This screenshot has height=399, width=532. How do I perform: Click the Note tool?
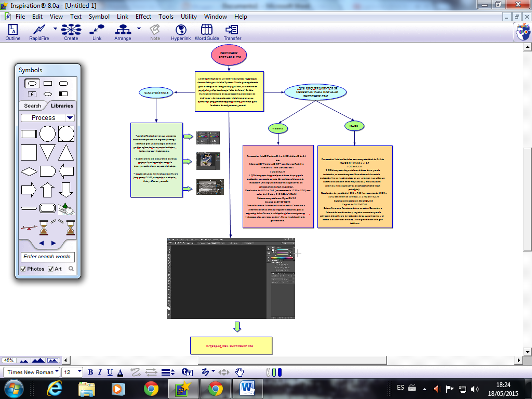tap(155, 33)
